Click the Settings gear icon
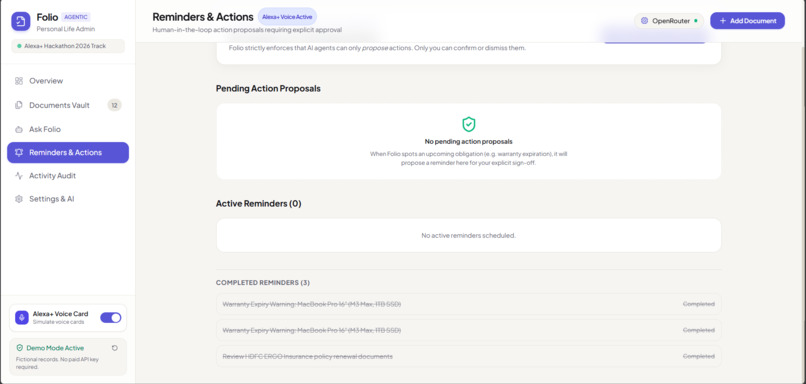The height and width of the screenshot is (384, 806). [19, 198]
